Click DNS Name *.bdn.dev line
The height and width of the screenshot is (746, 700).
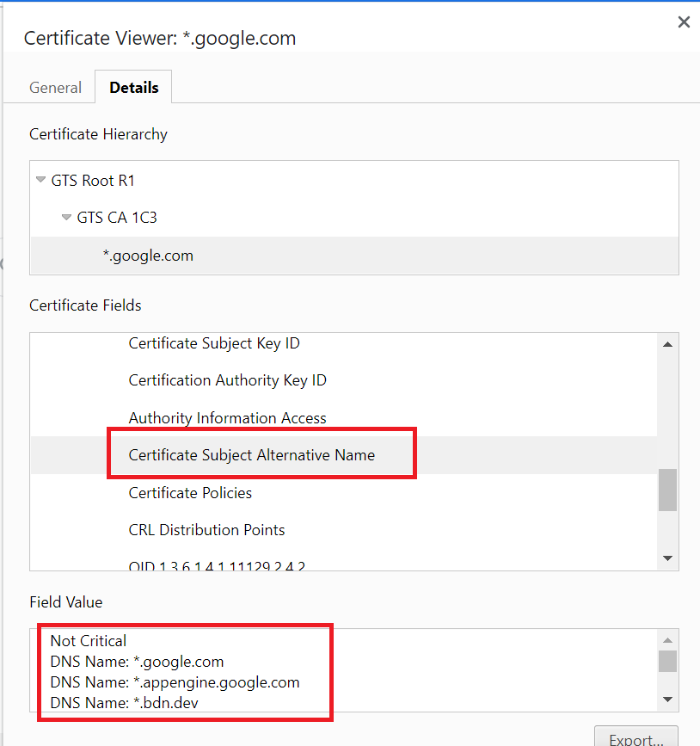click(x=124, y=703)
